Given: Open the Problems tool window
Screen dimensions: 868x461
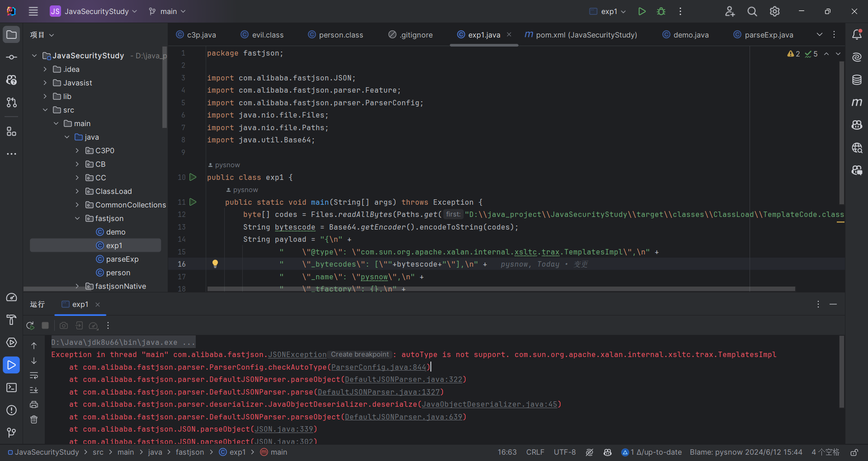Looking at the screenshot, I should pos(11,410).
